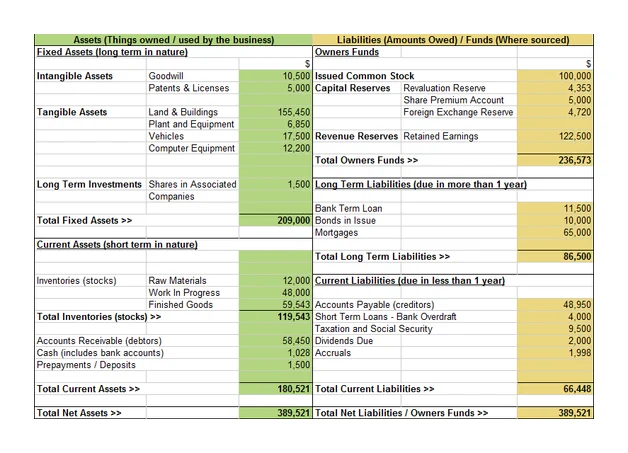This screenshot has height=453, width=628.
Task: Click the Current Assets (short term) heading
Action: [117, 245]
